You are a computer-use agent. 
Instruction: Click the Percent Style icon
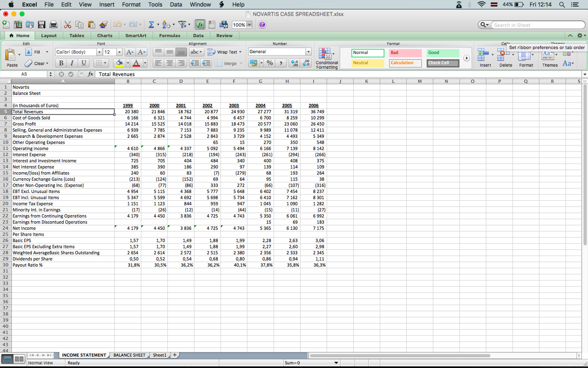coord(270,63)
